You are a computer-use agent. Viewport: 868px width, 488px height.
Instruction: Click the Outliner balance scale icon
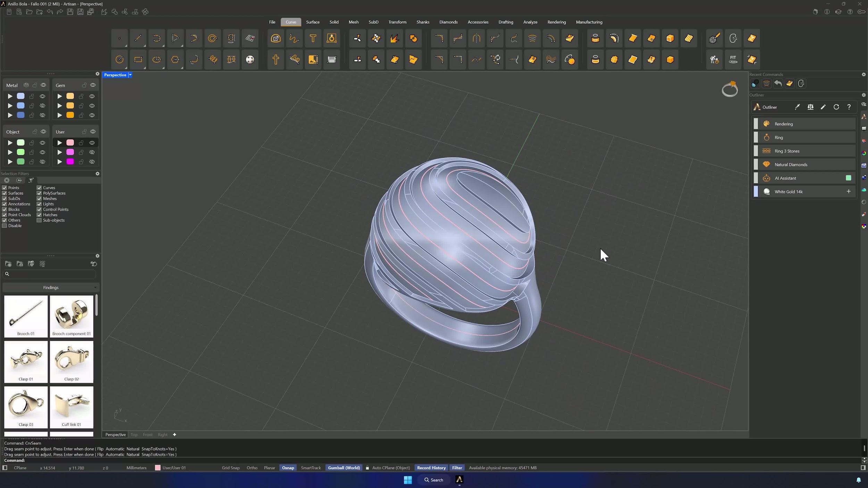[810, 107]
